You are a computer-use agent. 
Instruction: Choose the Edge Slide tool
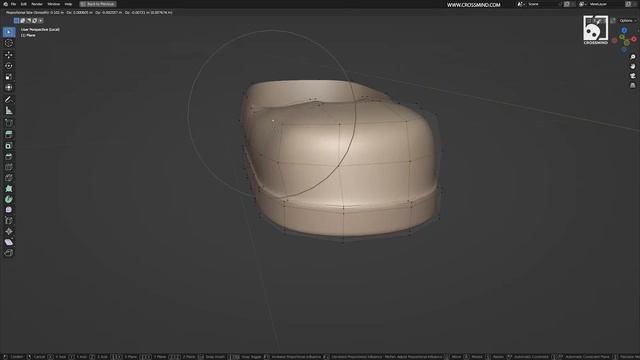click(x=9, y=221)
